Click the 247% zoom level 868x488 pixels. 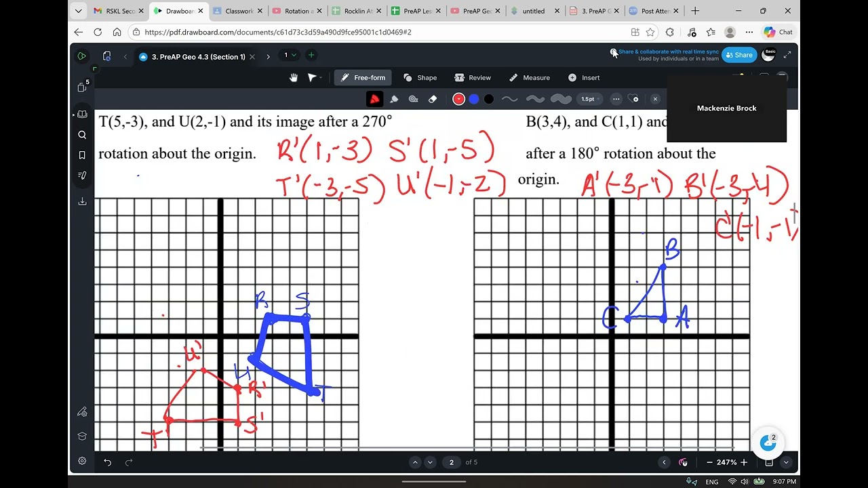click(x=726, y=462)
